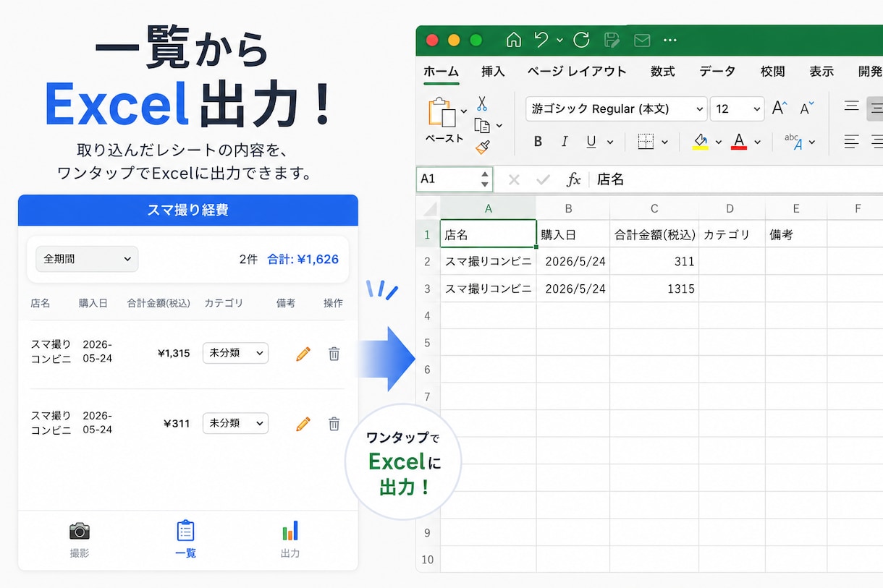Switch to the ホーム ribbon tab

pos(441,71)
